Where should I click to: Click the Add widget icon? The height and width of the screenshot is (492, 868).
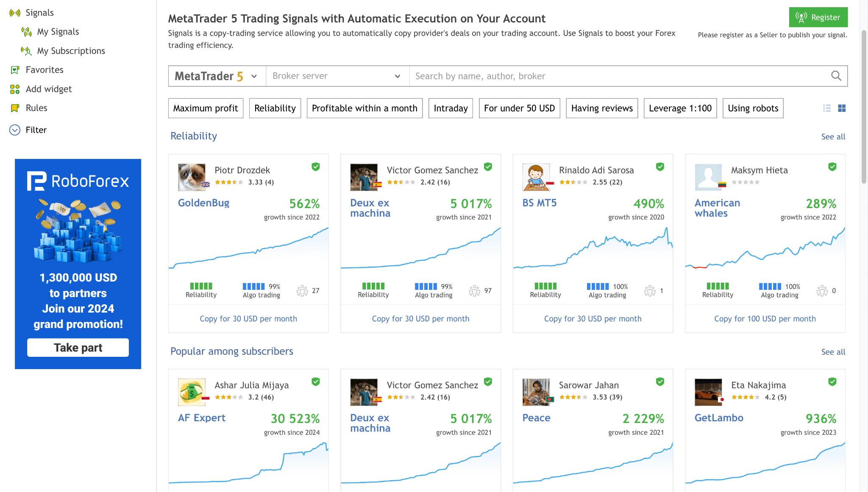coord(15,89)
